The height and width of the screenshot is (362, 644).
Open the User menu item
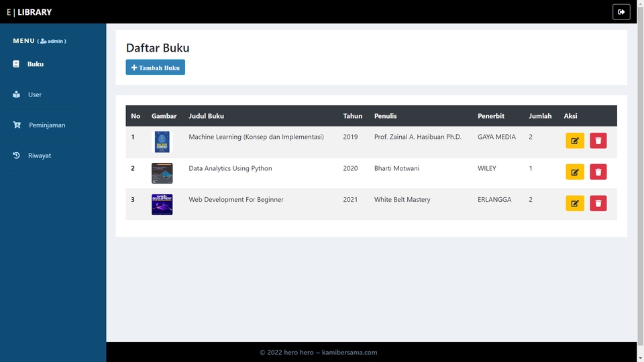tap(34, 95)
